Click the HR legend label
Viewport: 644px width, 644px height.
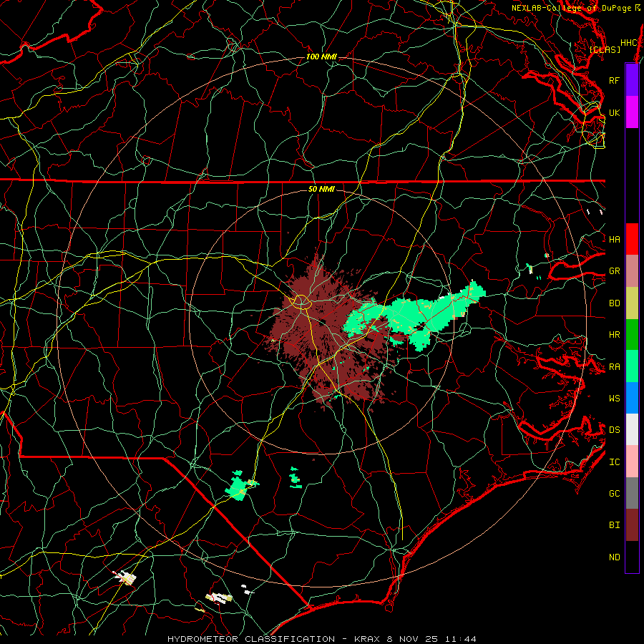(x=614, y=335)
